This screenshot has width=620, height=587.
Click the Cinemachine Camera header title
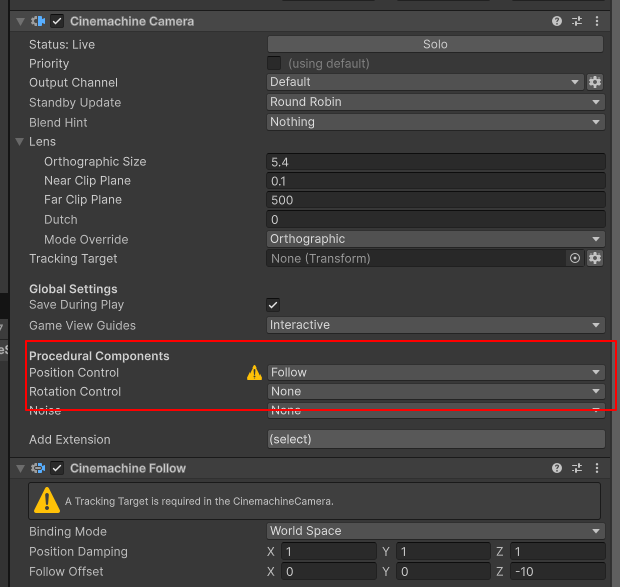click(132, 21)
